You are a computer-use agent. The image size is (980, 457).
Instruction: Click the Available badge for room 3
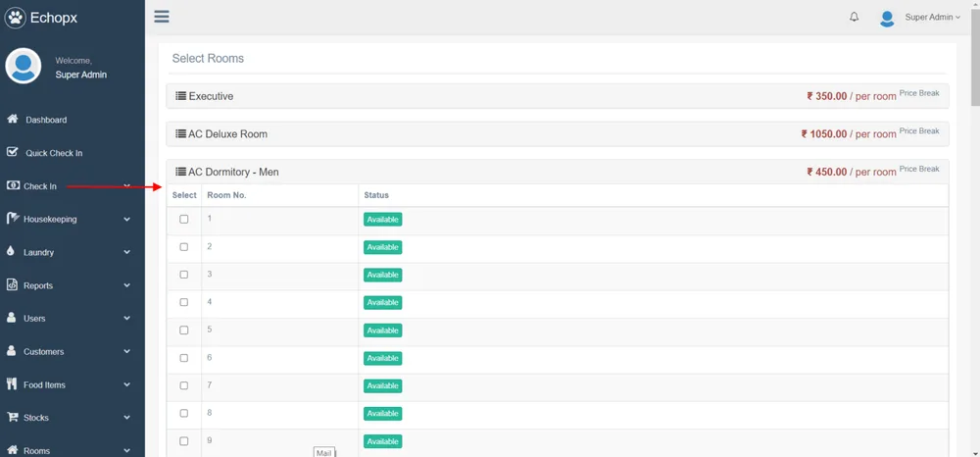[x=382, y=275]
